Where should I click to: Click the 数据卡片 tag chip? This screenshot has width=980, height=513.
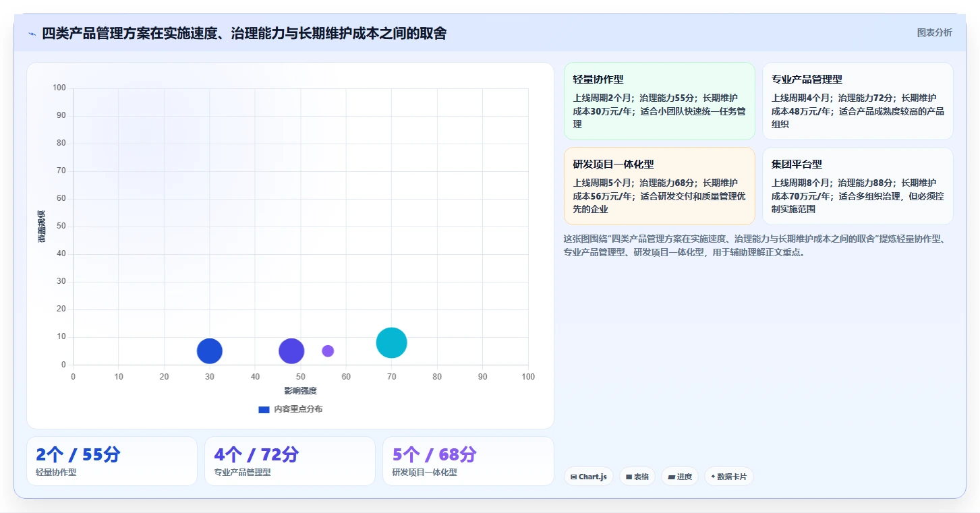pyautogui.click(x=728, y=477)
